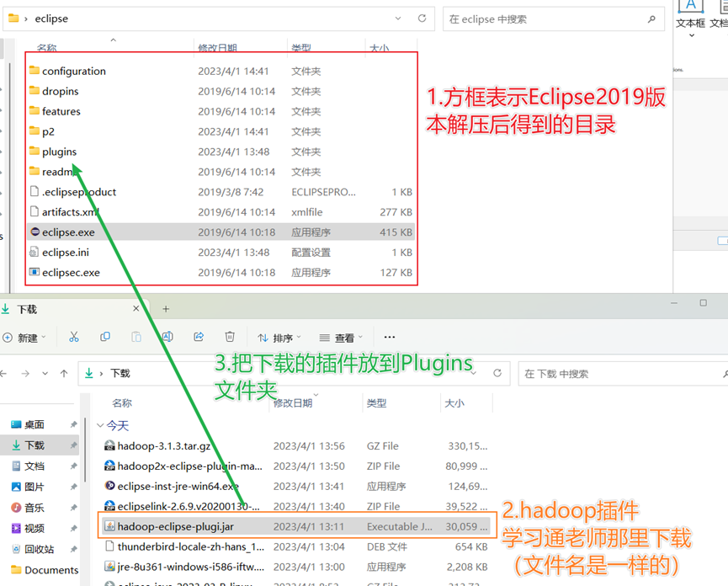The width and height of the screenshot is (728, 586).
Task: Click the Paste icon in the Downloads toolbar
Action: tap(136, 337)
